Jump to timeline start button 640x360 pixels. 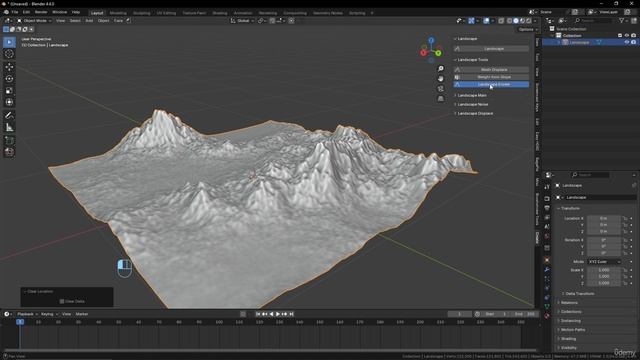[258, 314]
